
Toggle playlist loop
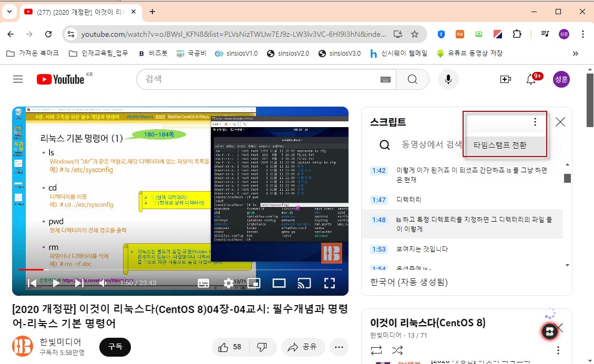[x=376, y=350]
